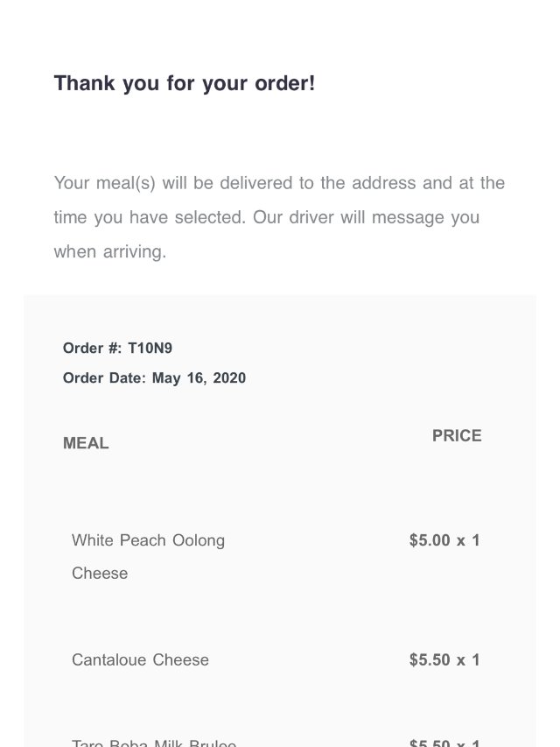560x747 pixels.
Task: Click the Taro Boba Milk Brulee price
Action: coord(444,743)
